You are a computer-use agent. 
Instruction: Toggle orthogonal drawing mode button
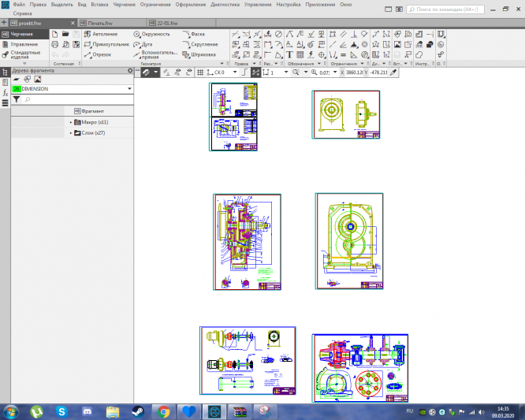(246, 72)
